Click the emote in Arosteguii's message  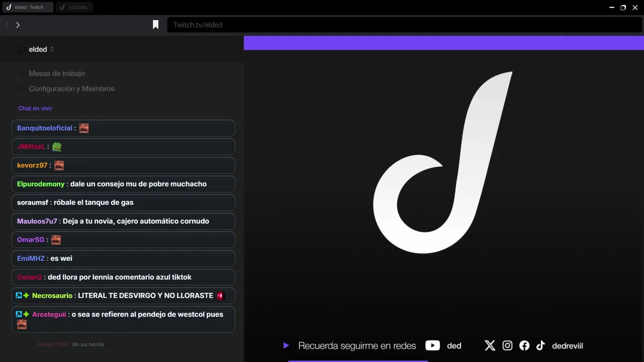pyautogui.click(x=22, y=324)
